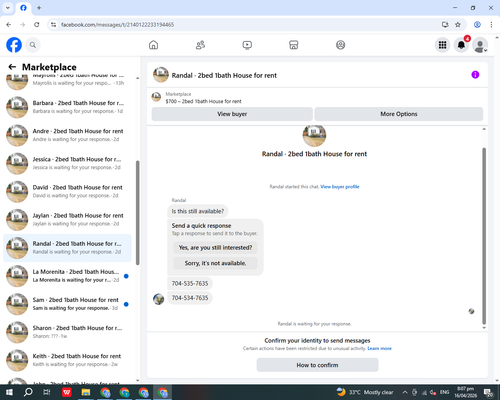Open the Chrome three-dot menu

pos(491,25)
